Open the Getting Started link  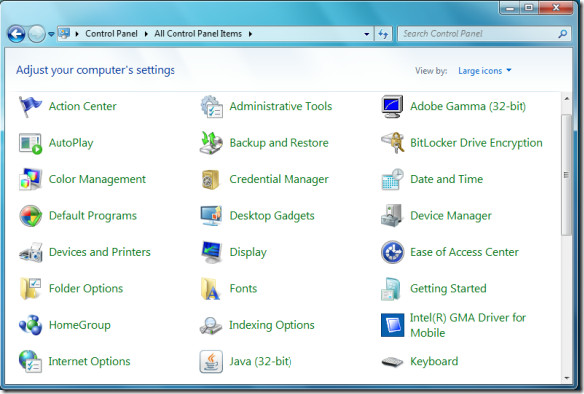point(448,289)
